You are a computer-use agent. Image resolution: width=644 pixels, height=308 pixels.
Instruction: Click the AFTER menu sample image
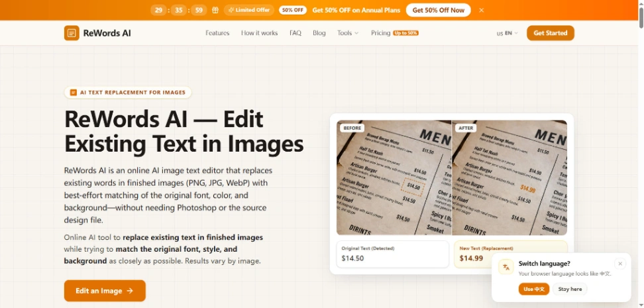click(510, 178)
